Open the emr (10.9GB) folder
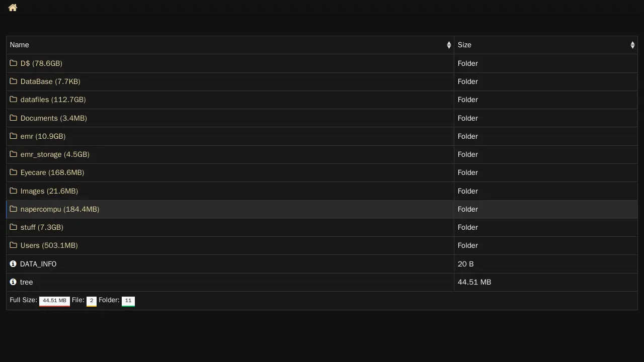The image size is (644, 362). 43,136
